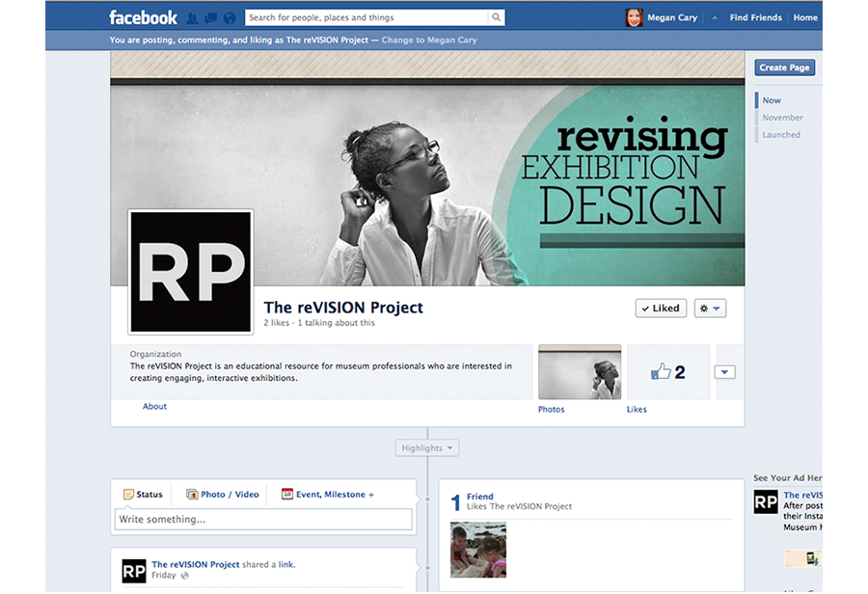Click the See Your Ad Here heading

coord(788,478)
